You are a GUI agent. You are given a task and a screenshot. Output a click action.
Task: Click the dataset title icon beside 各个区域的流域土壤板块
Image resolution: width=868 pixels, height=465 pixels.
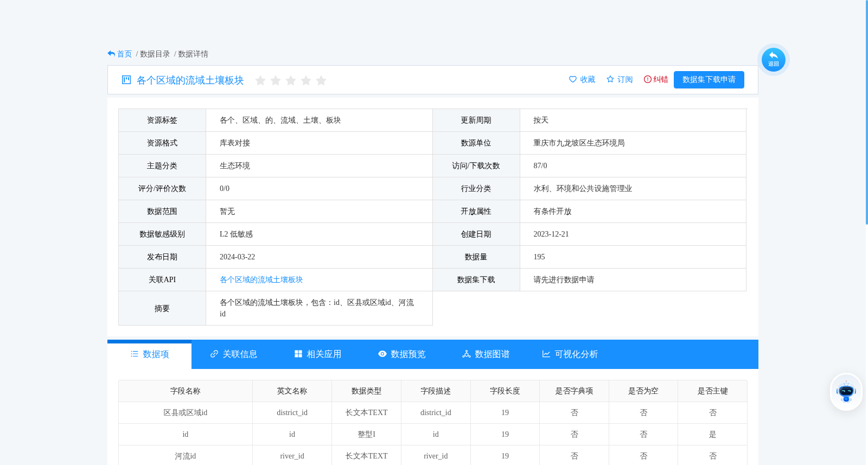[126, 80]
